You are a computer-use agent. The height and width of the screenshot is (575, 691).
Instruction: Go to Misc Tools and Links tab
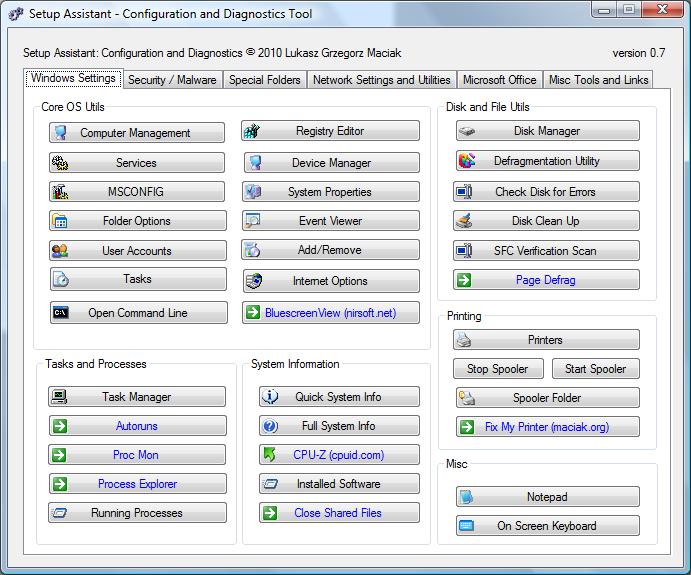598,80
